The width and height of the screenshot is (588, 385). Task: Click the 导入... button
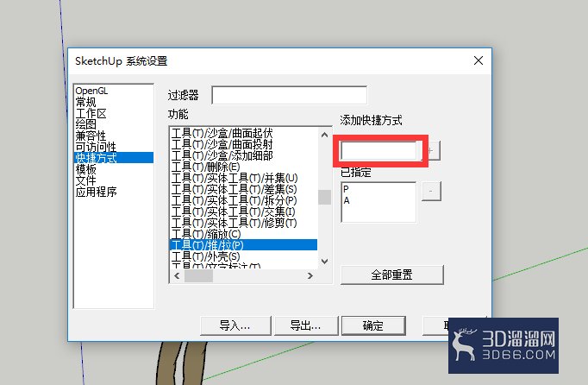(x=235, y=325)
